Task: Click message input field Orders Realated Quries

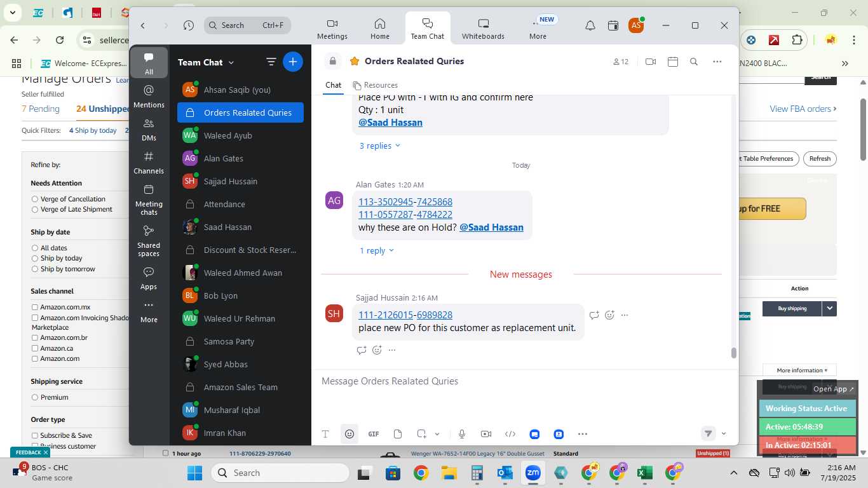Action: [524, 381]
